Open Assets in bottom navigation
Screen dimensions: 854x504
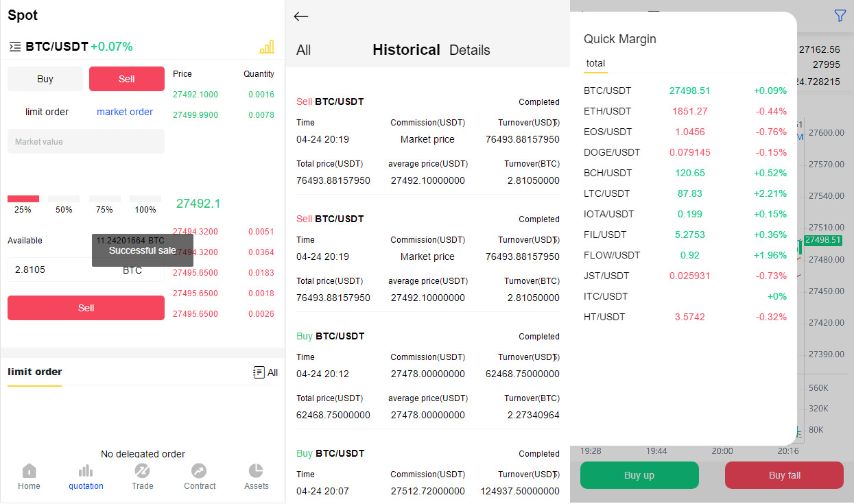pyautogui.click(x=256, y=477)
